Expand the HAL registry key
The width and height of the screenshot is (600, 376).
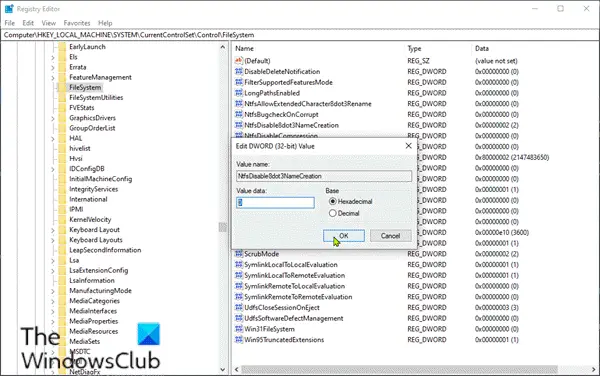53,139
